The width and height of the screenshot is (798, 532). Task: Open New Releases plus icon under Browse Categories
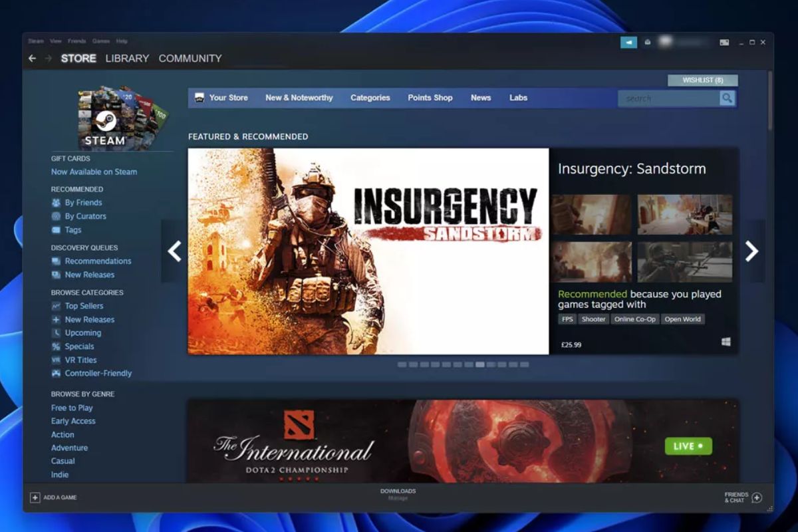click(x=56, y=320)
